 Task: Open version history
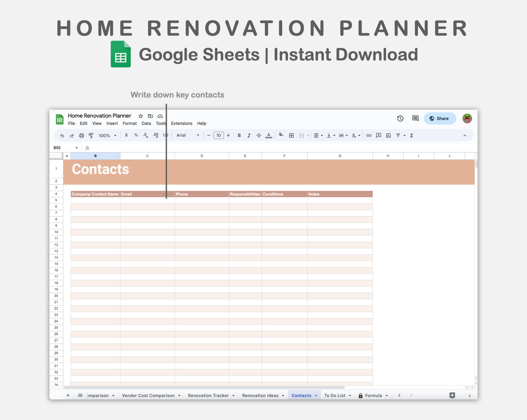(x=400, y=118)
